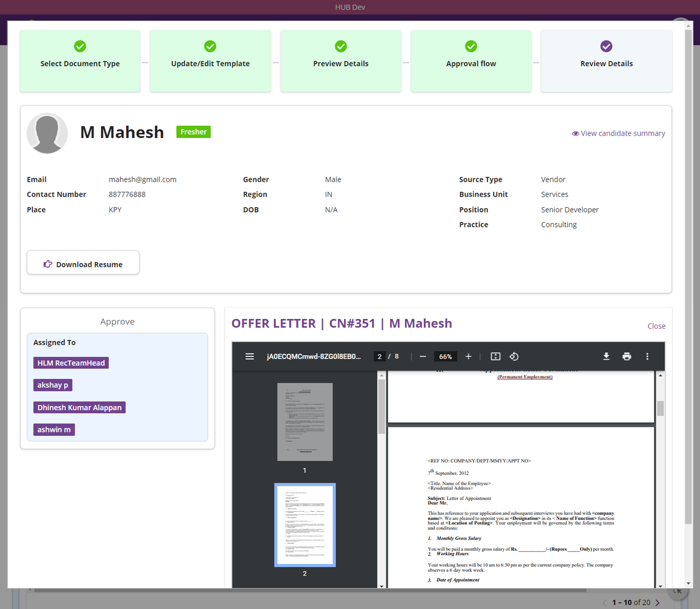Click the Services business unit value
Image resolution: width=700 pixels, height=609 pixels.
tap(555, 194)
